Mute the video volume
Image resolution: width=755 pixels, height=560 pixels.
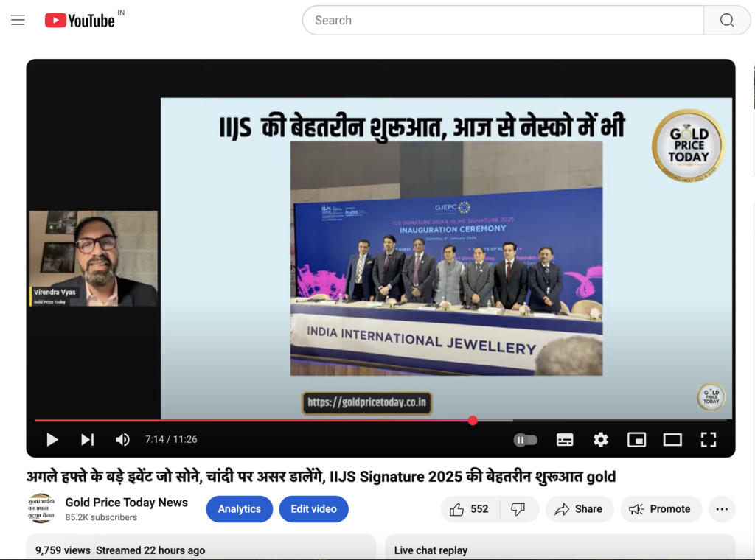tap(122, 439)
